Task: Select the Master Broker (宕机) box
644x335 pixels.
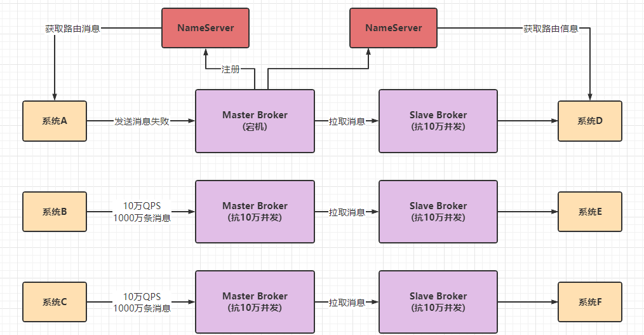Action: (255, 121)
